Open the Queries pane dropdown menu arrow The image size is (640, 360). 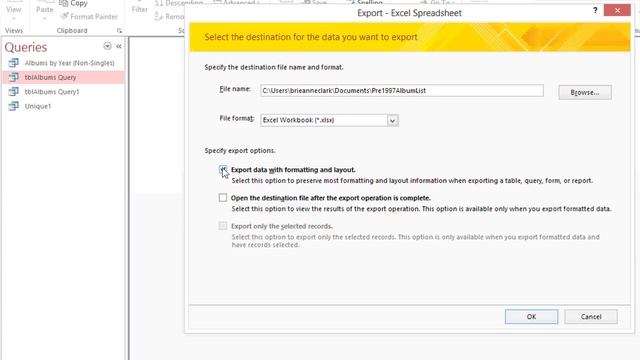107,46
